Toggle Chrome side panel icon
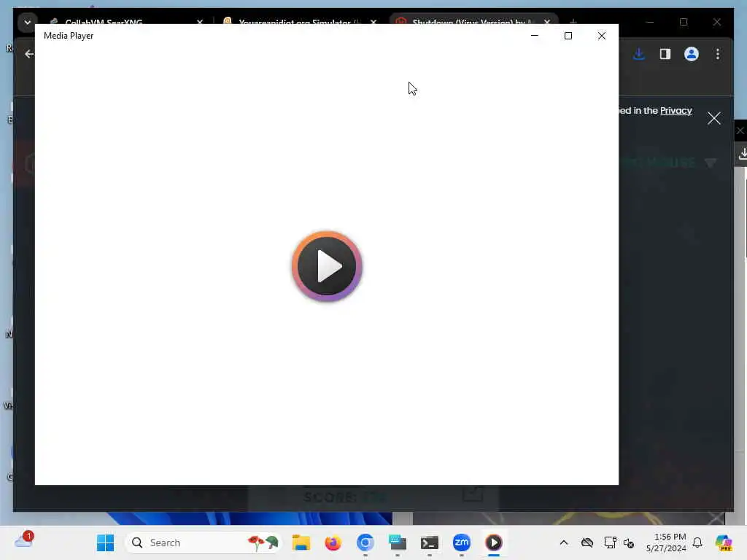The image size is (747, 560). coord(665,54)
